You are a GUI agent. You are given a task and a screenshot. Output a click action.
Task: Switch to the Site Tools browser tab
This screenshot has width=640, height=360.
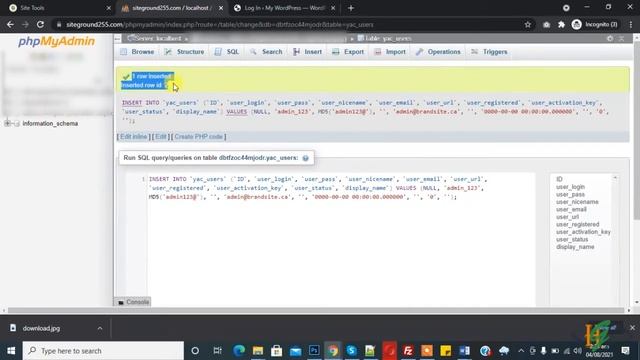coord(60,8)
